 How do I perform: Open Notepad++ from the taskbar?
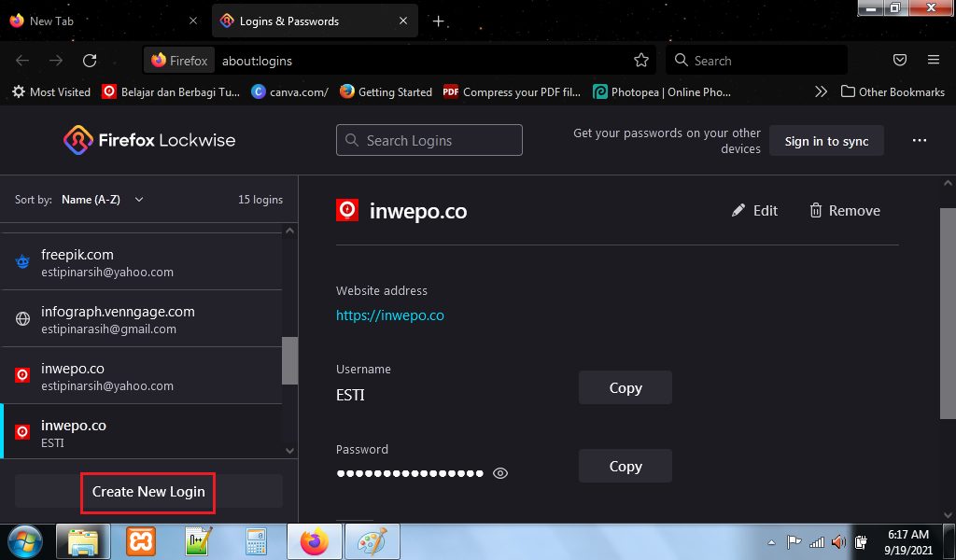click(x=199, y=541)
